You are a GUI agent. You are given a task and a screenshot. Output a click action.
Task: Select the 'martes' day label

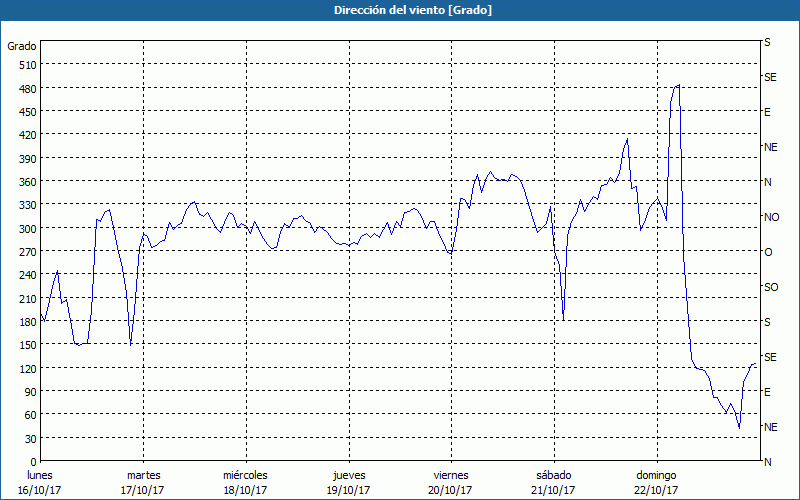point(143,475)
